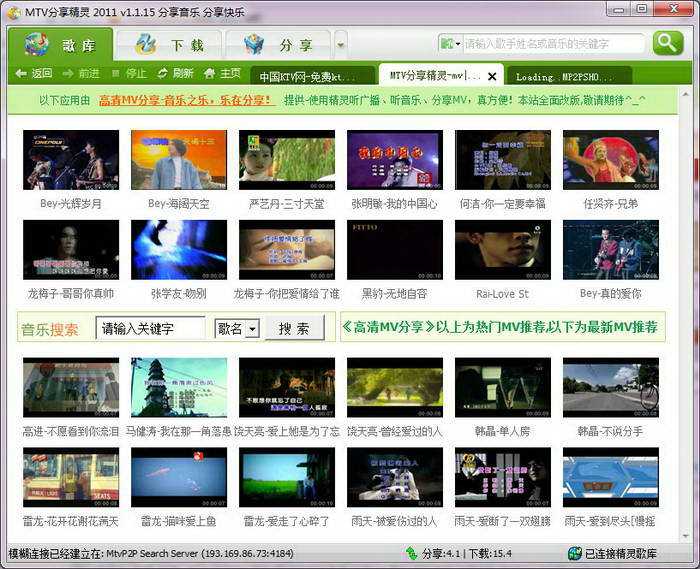
Task: Open 雨天-被爱伤过的人 thumbnail
Action: (x=395, y=477)
